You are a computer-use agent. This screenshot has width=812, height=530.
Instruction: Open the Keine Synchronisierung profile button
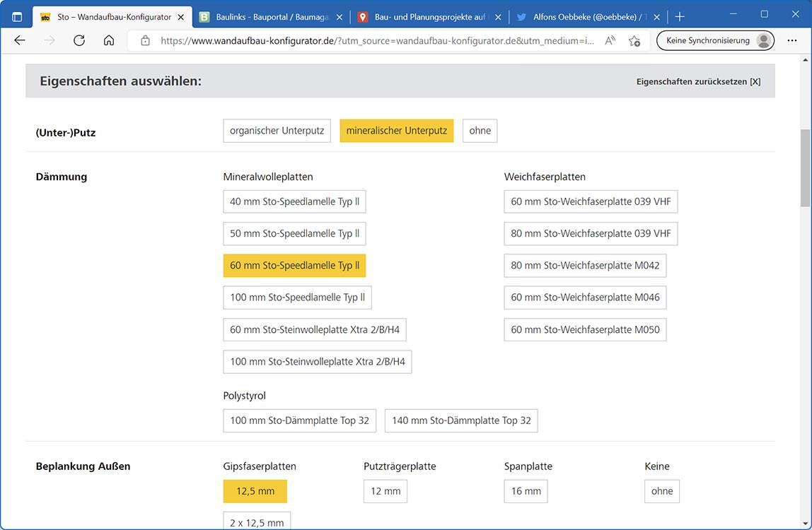pos(715,40)
